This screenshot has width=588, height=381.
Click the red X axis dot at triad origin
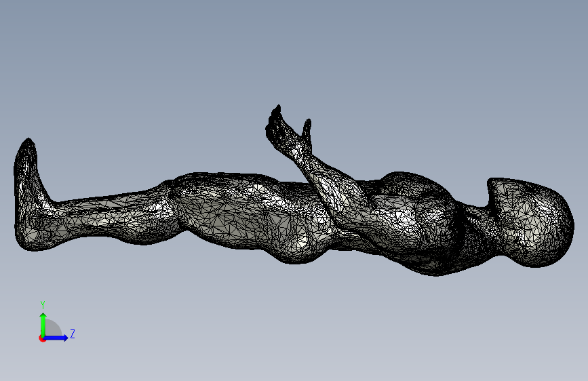tap(42, 338)
